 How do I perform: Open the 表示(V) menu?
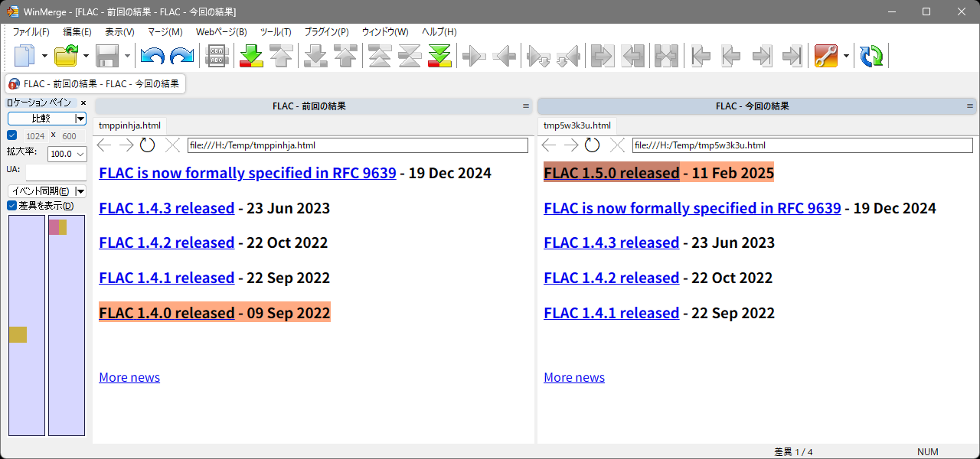(x=119, y=32)
